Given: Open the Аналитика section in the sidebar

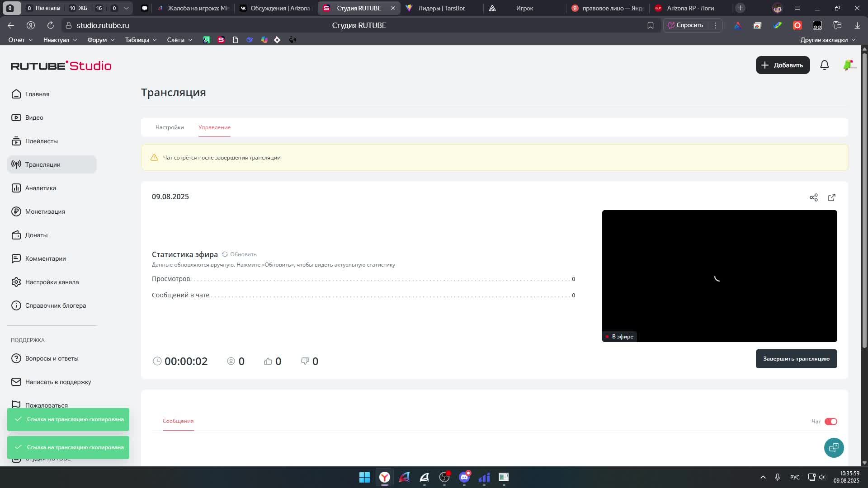Looking at the screenshot, I should pyautogui.click(x=40, y=188).
